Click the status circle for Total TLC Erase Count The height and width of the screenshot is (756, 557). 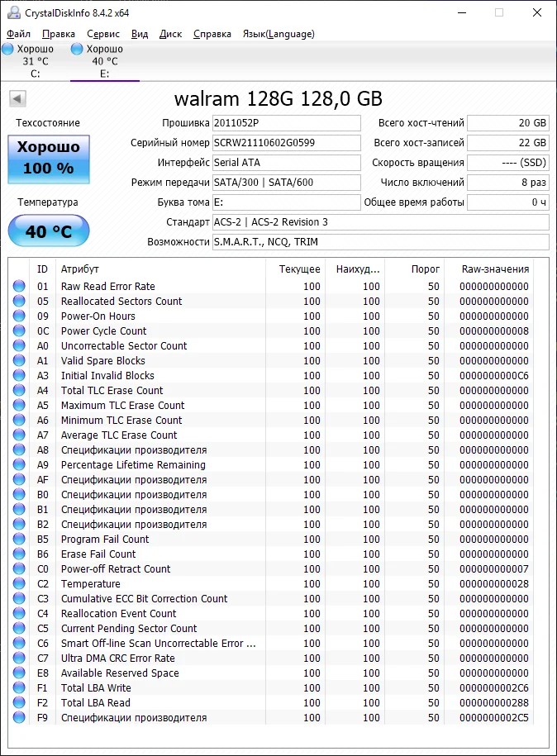point(19,390)
